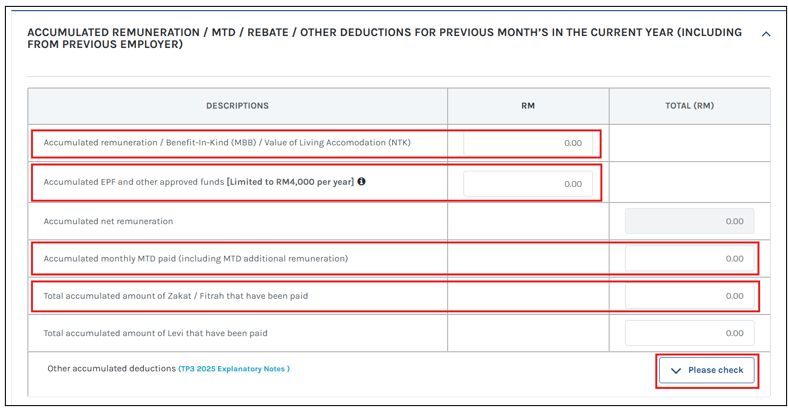
Task: Click the TOTAL (RM) column header
Action: click(x=690, y=106)
